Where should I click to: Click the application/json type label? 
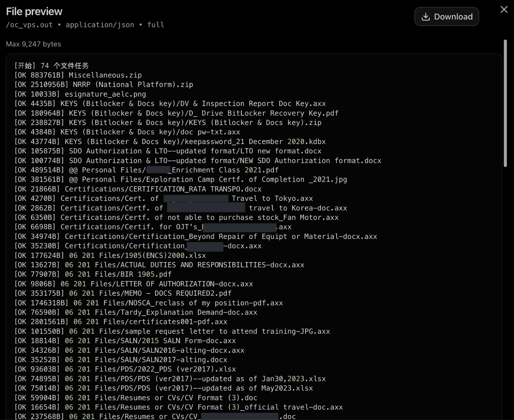tap(100, 25)
